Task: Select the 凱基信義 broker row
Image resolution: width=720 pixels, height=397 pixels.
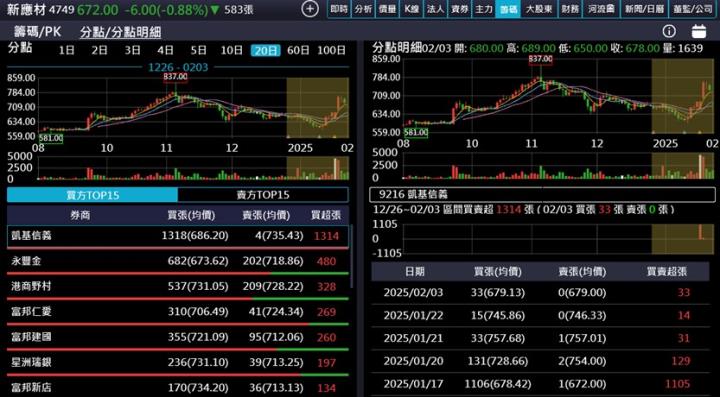Action: pos(178,236)
